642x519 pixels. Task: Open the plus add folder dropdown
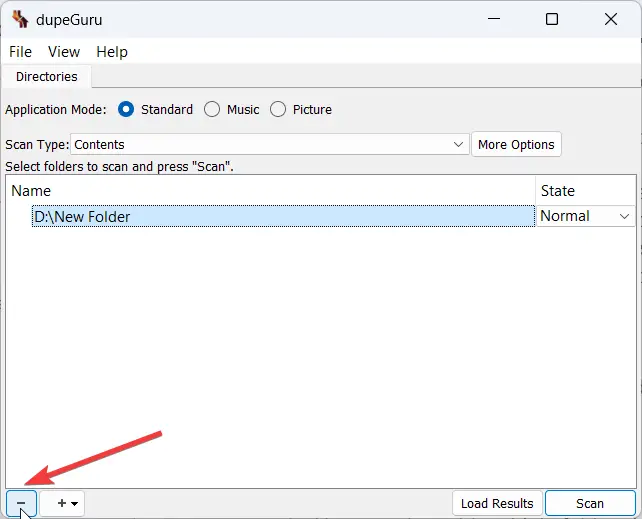[x=62, y=503]
